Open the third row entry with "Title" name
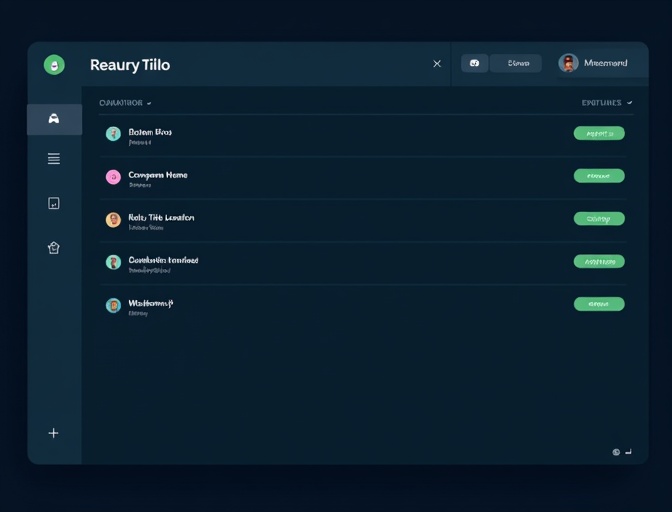 [x=161, y=218]
